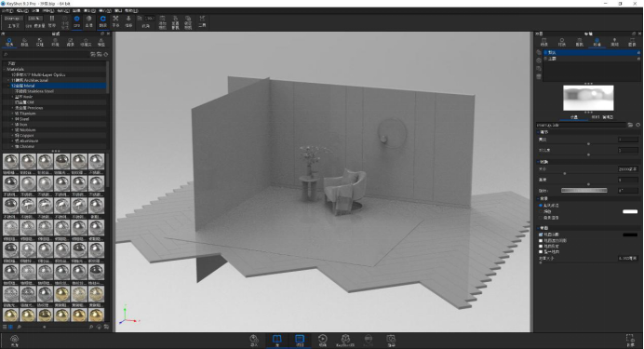644x349 pixels.
Task: Select Lighting Environment background radio button
Action: tap(541, 205)
